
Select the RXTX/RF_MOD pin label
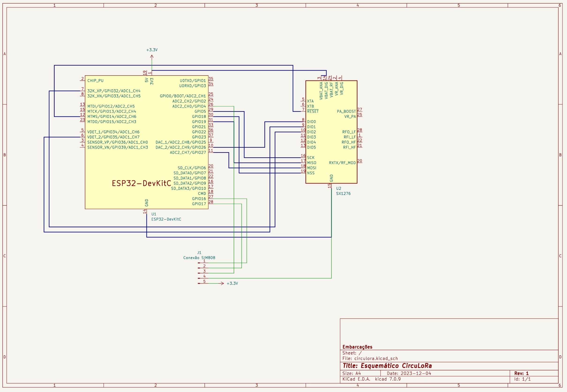coord(342,163)
